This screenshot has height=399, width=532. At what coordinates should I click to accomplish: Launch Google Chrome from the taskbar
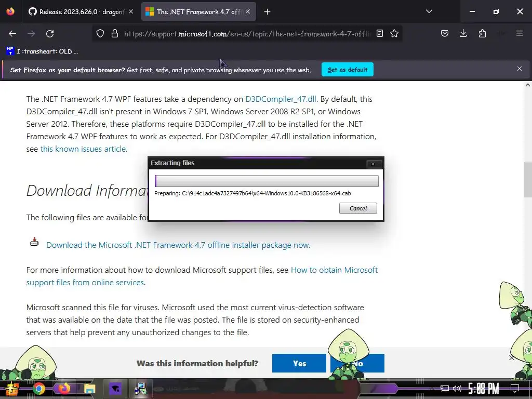coord(38,389)
